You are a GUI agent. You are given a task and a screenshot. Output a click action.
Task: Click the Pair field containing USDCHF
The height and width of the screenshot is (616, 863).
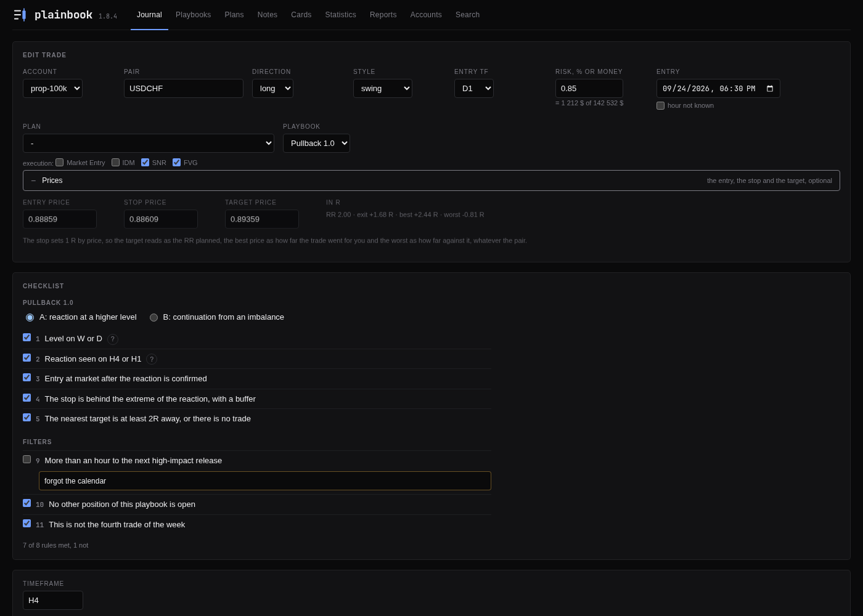coord(184,89)
